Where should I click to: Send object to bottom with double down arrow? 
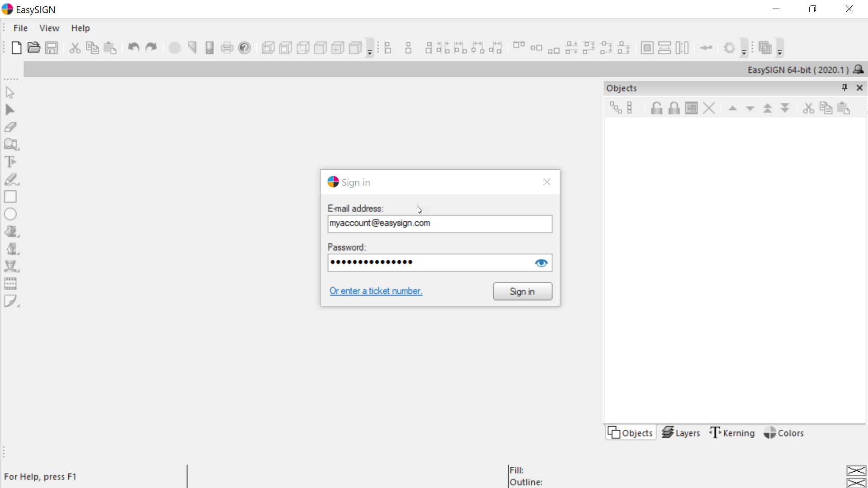(785, 108)
